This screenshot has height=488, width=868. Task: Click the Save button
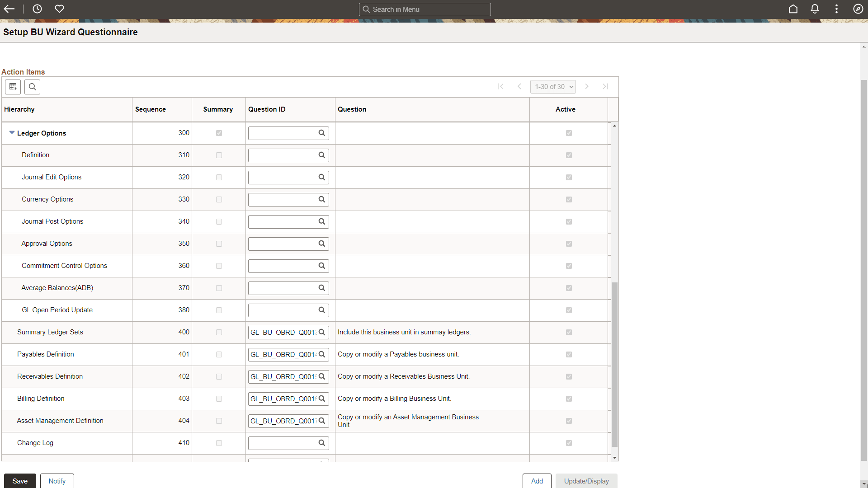coord(20,481)
